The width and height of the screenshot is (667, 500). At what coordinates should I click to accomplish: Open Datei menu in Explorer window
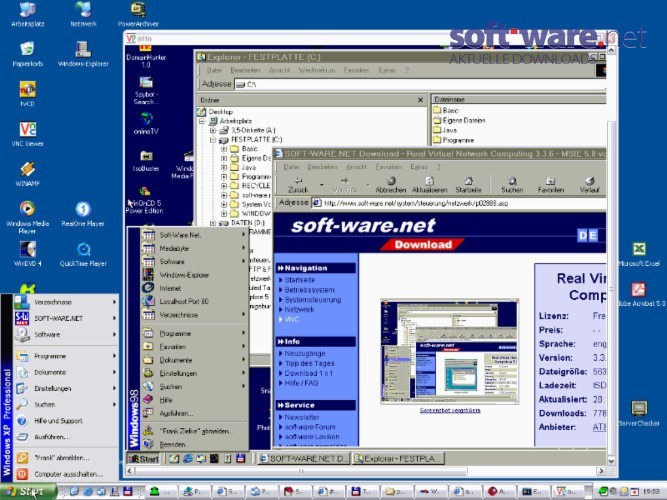214,70
